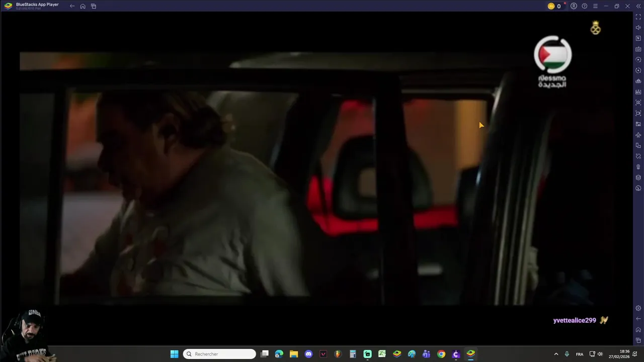Open the recent apps view in the title bar

click(x=94, y=6)
